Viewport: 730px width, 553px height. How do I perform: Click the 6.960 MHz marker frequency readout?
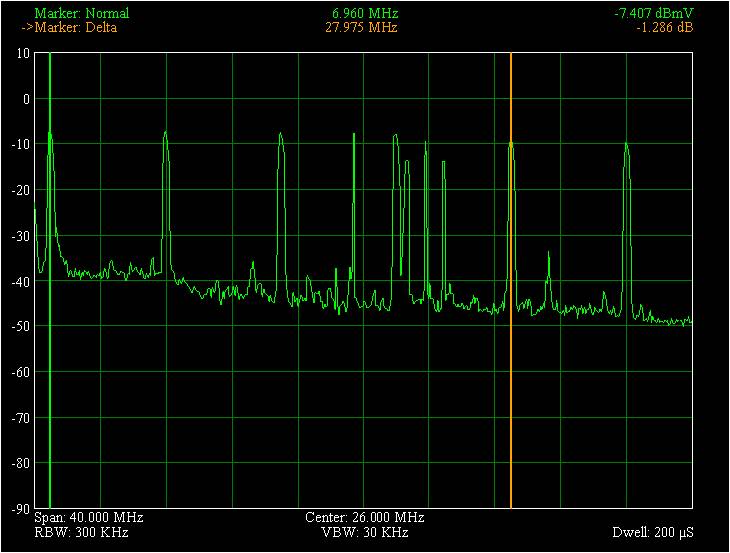click(x=365, y=14)
